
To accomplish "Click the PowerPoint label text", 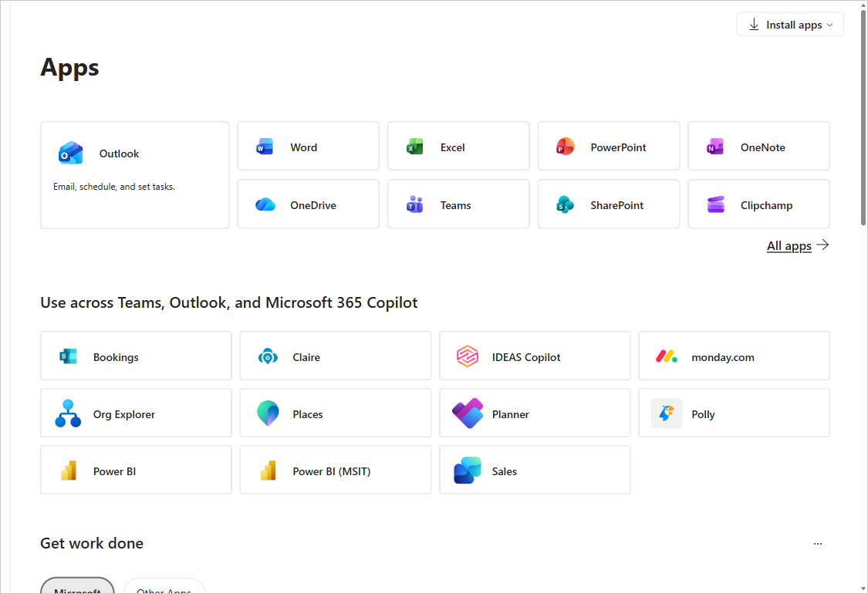I will (618, 147).
